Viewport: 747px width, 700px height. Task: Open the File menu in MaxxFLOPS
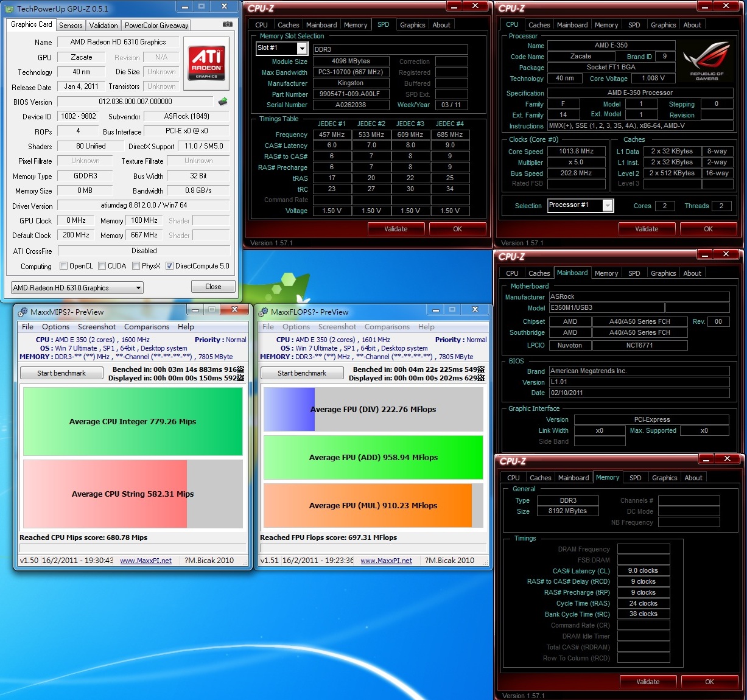[x=268, y=327]
